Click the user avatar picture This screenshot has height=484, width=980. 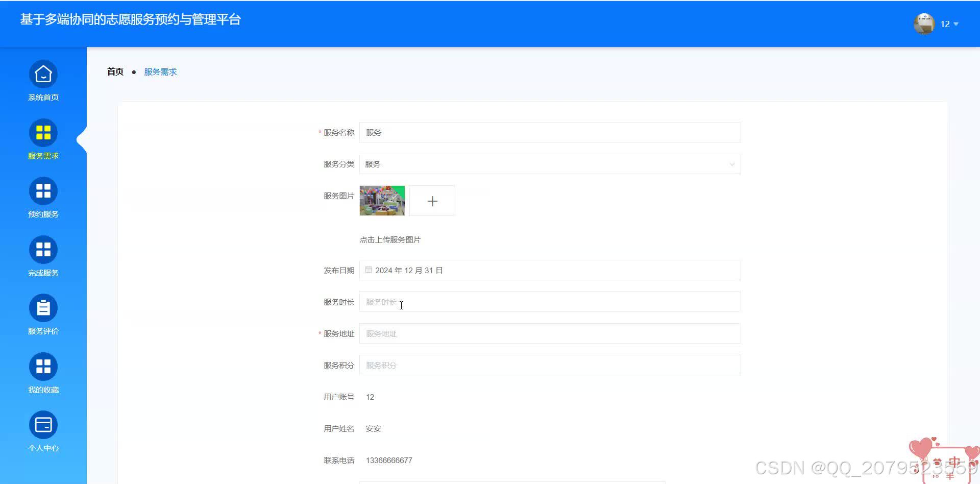coord(924,24)
